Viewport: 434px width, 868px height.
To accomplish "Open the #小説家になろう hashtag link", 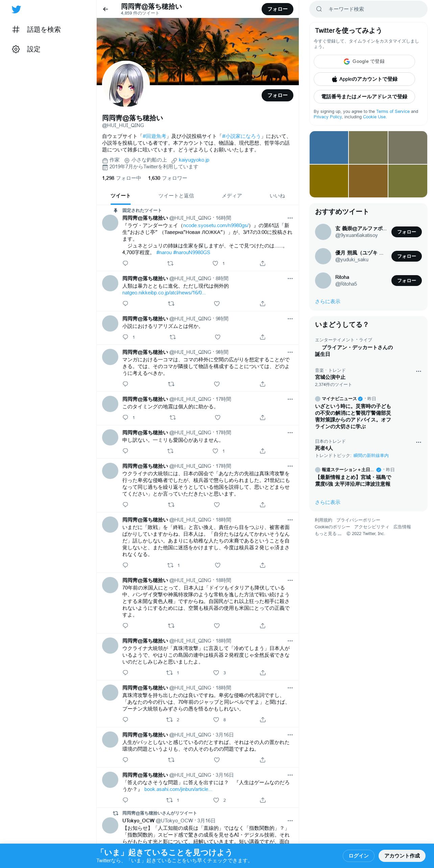I will click(241, 136).
